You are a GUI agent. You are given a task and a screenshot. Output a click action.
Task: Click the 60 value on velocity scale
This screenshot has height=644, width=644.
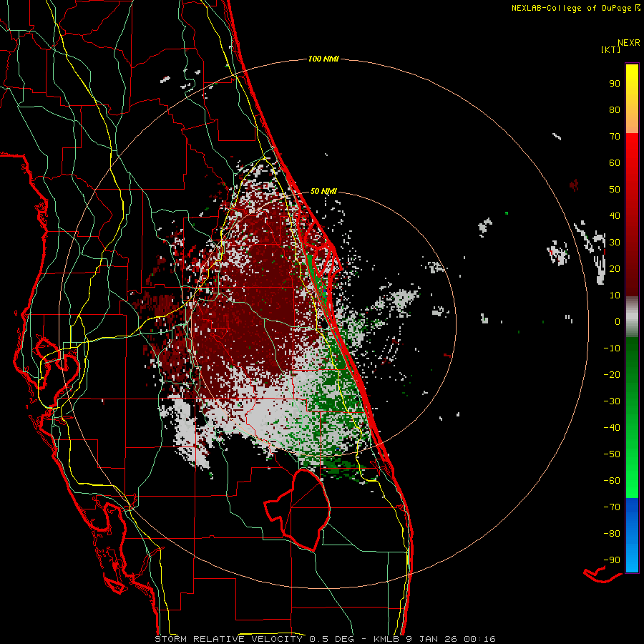tap(615, 162)
